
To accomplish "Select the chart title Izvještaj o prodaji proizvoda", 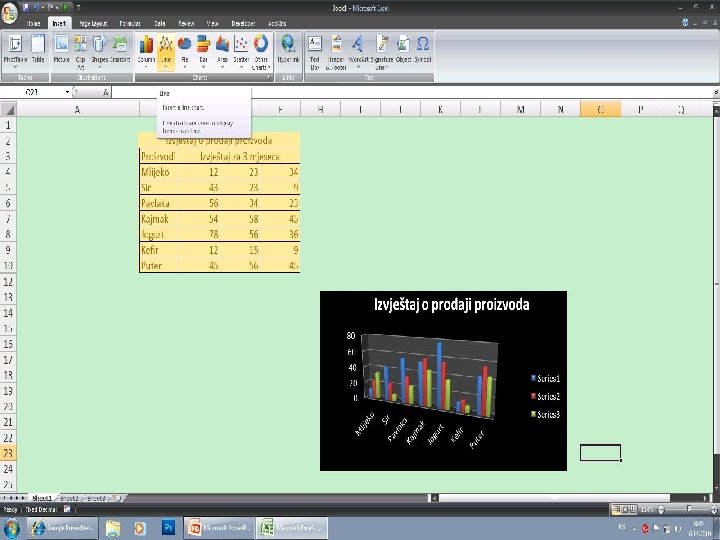I will [451, 304].
